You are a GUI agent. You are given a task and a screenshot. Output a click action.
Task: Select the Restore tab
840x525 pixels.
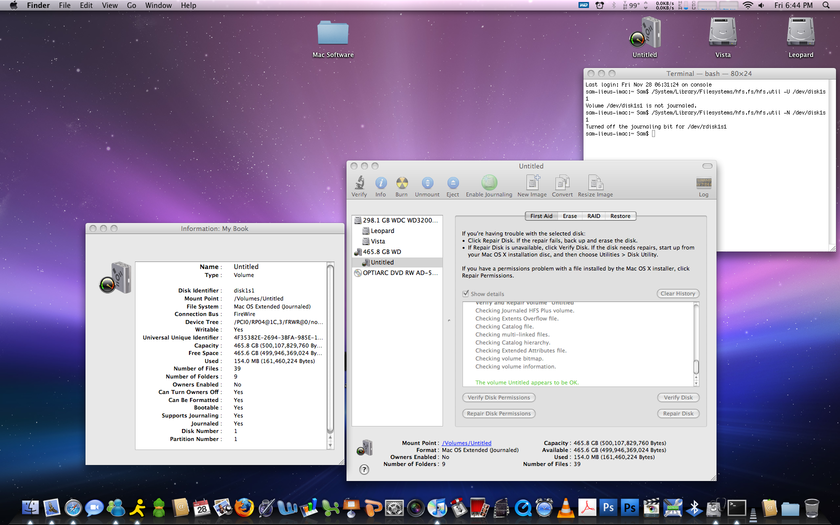pyautogui.click(x=621, y=216)
